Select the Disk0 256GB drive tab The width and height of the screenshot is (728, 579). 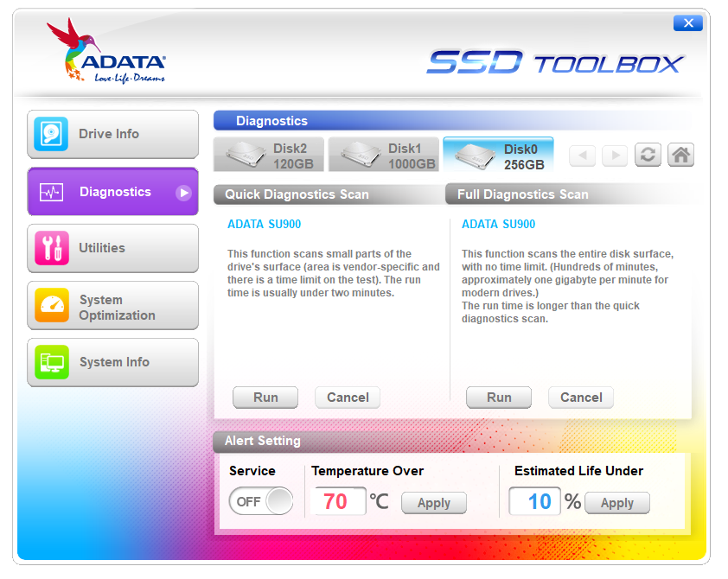coord(499,155)
